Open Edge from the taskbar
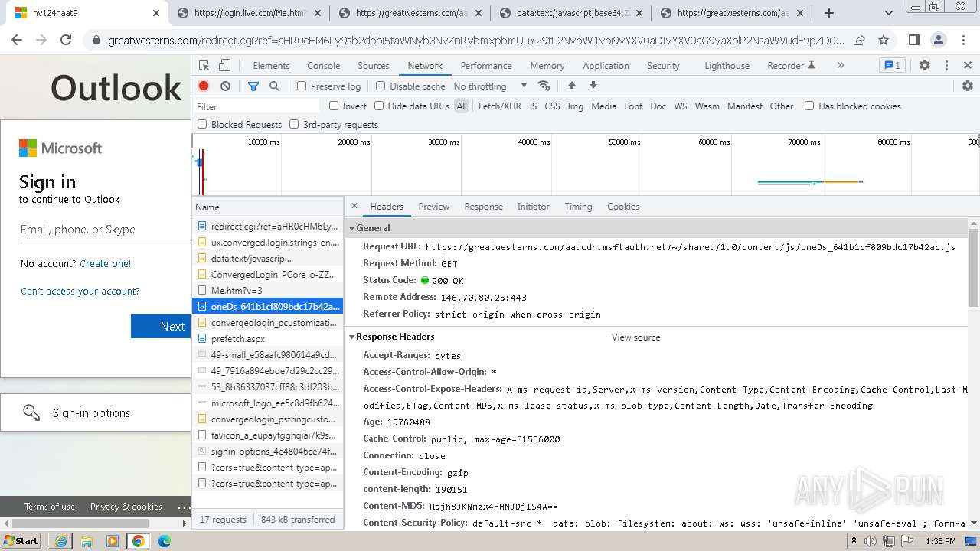 (165, 541)
